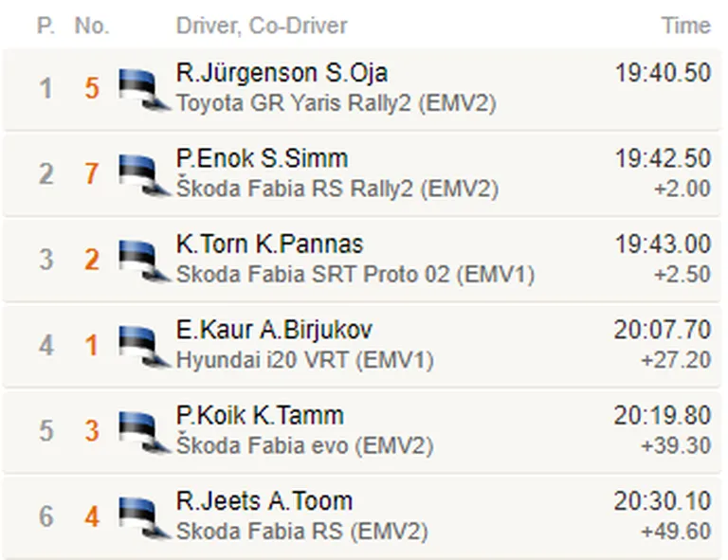Click the Driver, Co-Driver column header
728x560 pixels.
[x=262, y=26]
